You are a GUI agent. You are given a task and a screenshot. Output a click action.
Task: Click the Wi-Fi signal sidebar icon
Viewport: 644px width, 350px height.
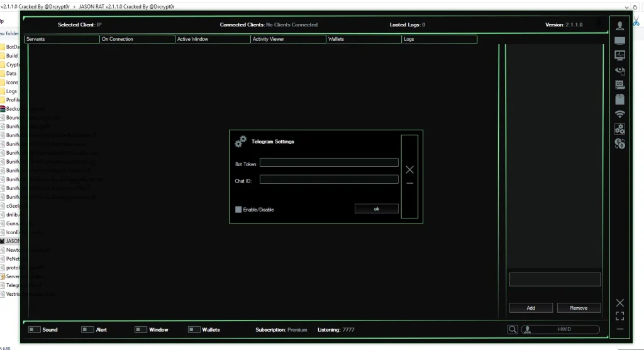click(620, 114)
